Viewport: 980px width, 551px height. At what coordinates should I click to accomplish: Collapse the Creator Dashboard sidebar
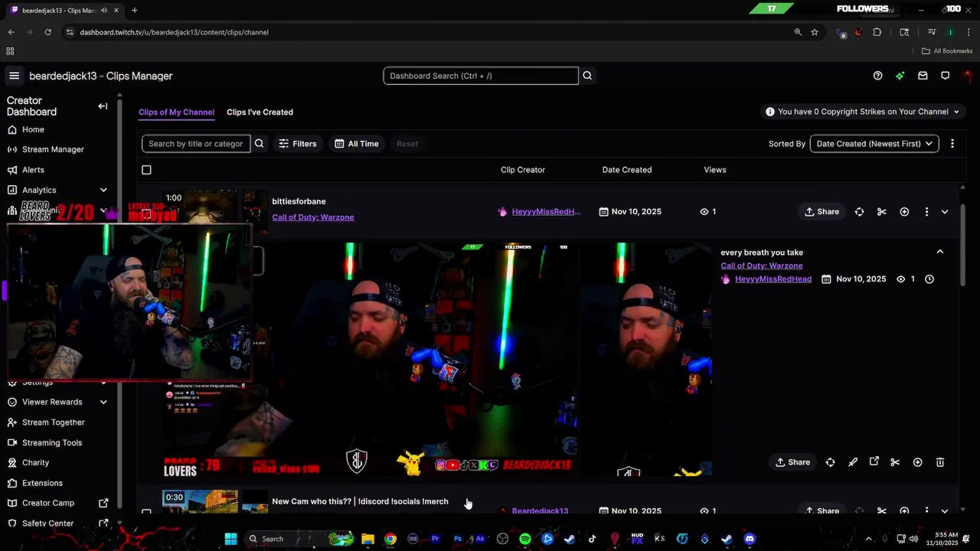point(103,106)
